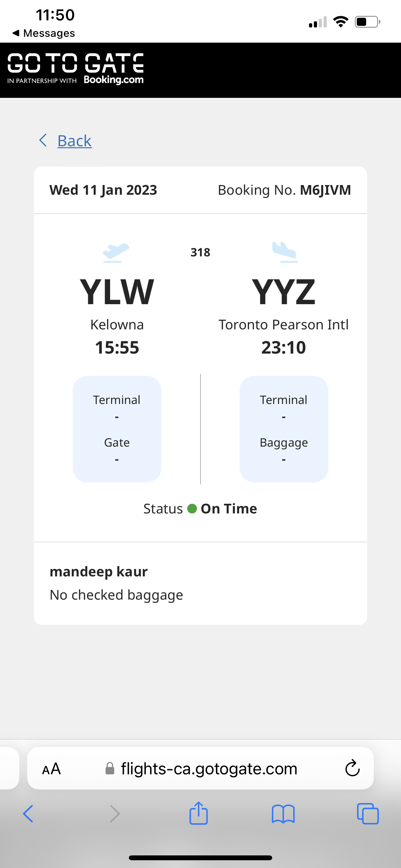Screen dimensions: 401x868
Task: Tap the arrival plane icon
Action: (x=284, y=252)
